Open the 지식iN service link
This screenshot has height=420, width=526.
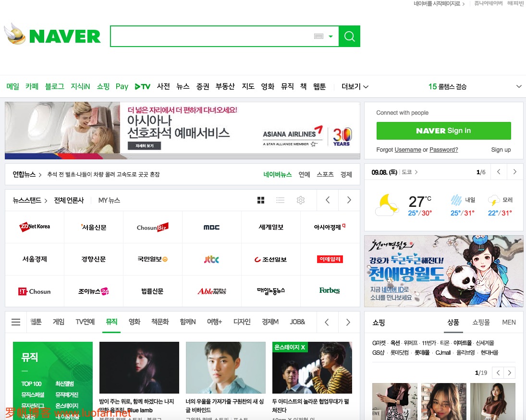tap(80, 86)
